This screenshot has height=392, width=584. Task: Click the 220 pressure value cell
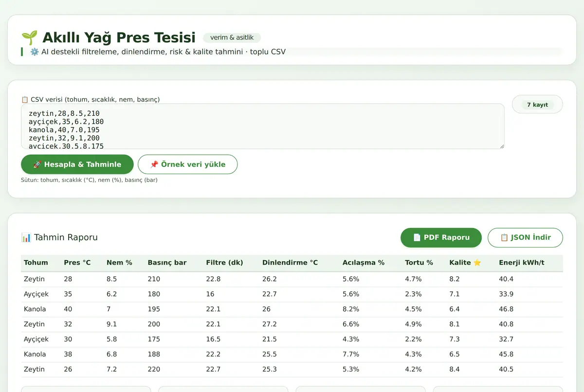click(x=154, y=370)
